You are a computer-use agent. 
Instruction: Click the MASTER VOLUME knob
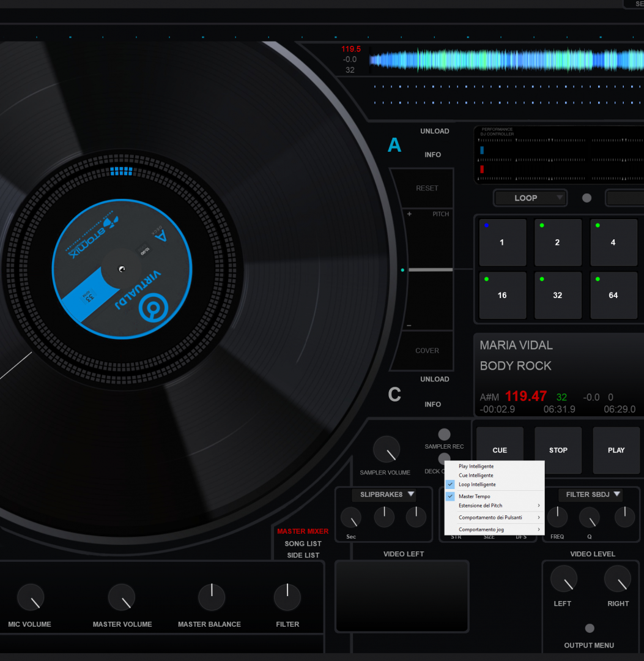coord(121,597)
